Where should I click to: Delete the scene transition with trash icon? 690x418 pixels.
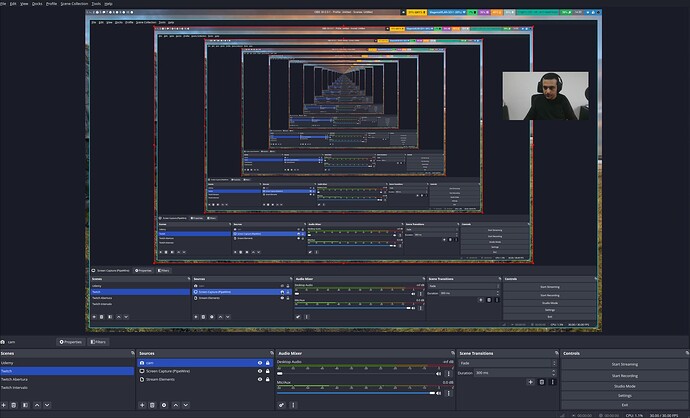pyautogui.click(x=543, y=381)
